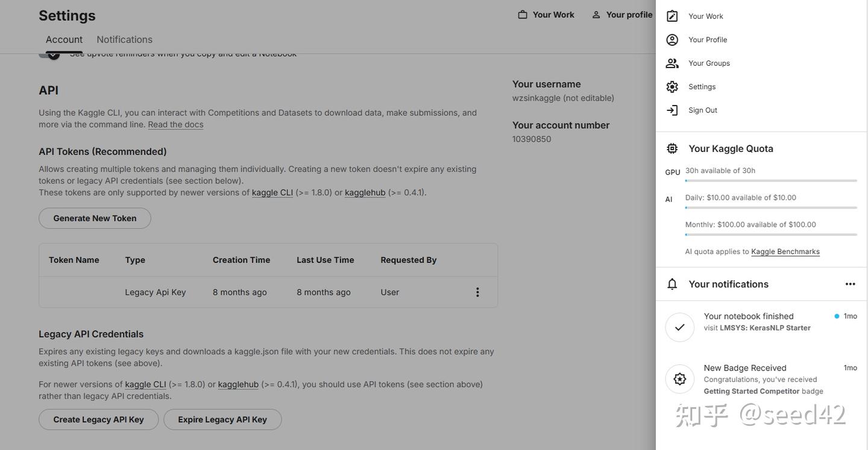Click the Your Groups people icon
The image size is (868, 450).
672,63
